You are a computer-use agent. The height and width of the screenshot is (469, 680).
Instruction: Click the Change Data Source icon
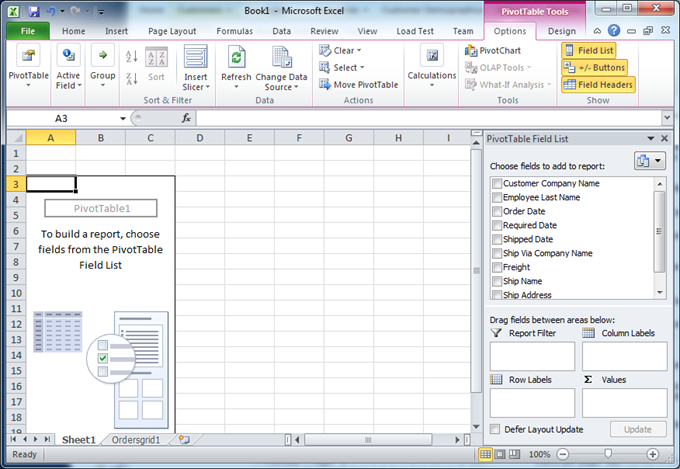(281, 57)
